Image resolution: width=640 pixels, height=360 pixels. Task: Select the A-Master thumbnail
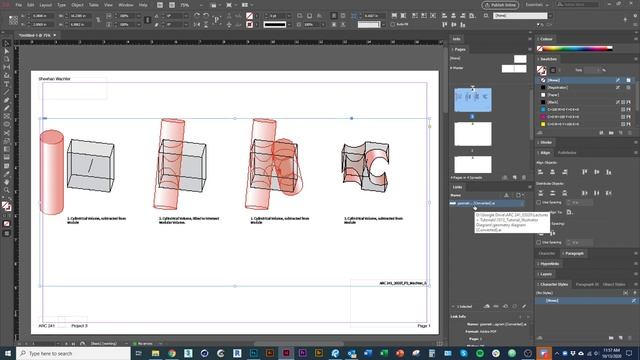514,69
